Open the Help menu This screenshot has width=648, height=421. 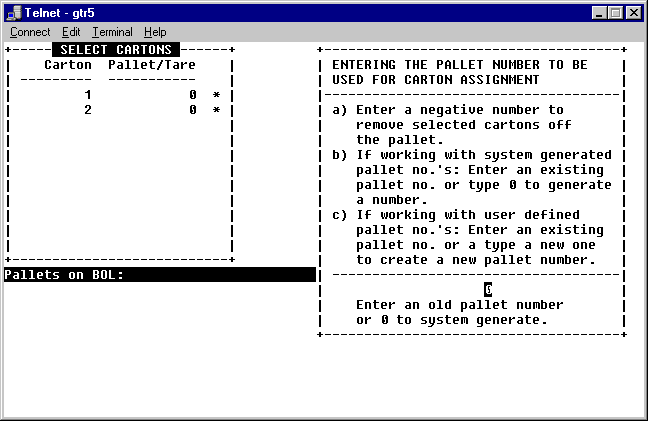pos(155,32)
